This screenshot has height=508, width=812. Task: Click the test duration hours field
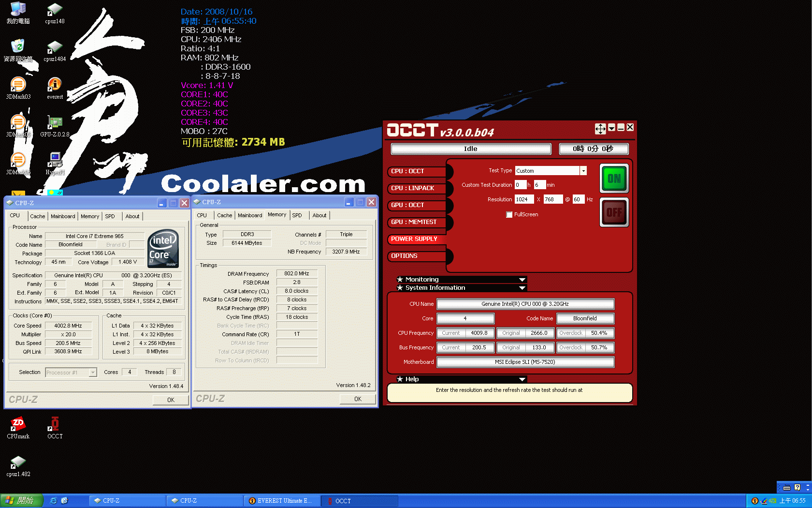[x=520, y=185]
